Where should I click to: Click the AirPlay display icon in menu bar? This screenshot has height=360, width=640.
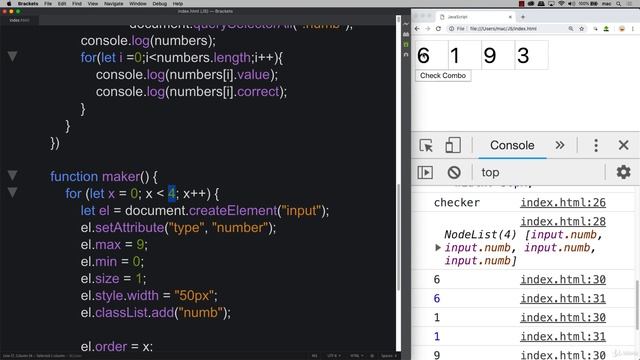coord(551,3)
